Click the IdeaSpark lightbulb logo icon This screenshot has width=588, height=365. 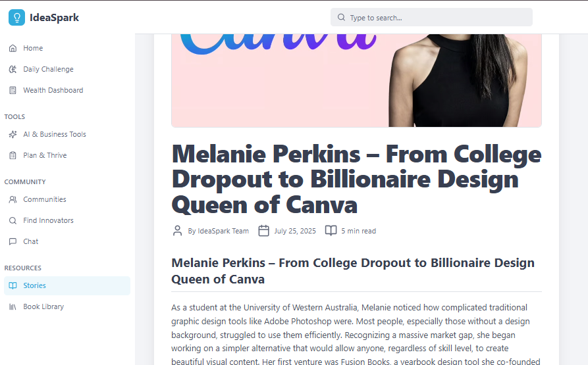(17, 18)
